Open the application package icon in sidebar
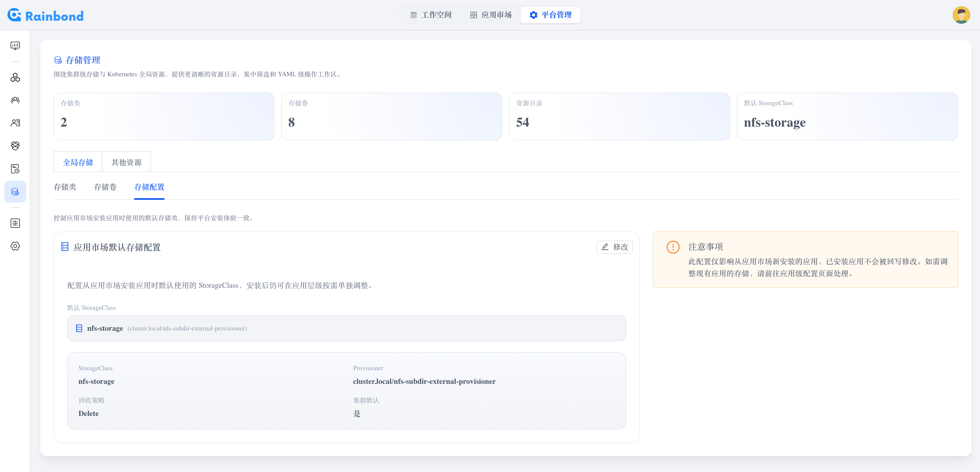 coord(15,146)
